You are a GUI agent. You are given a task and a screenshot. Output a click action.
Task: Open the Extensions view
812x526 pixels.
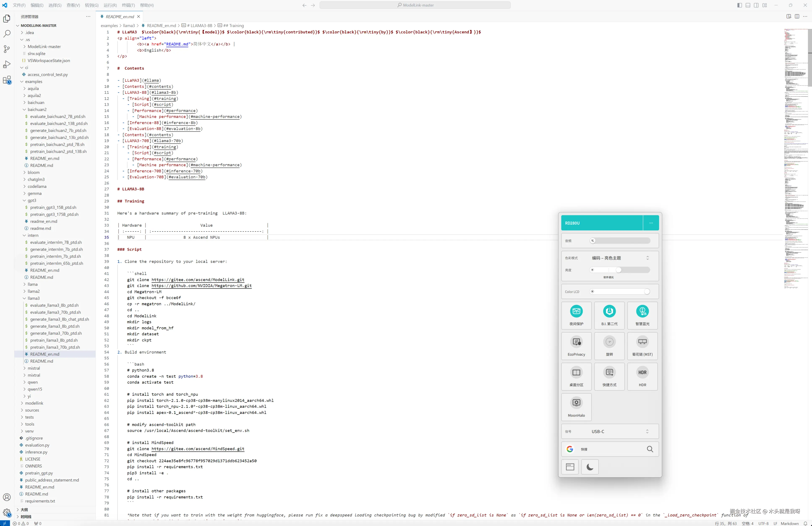[7, 80]
